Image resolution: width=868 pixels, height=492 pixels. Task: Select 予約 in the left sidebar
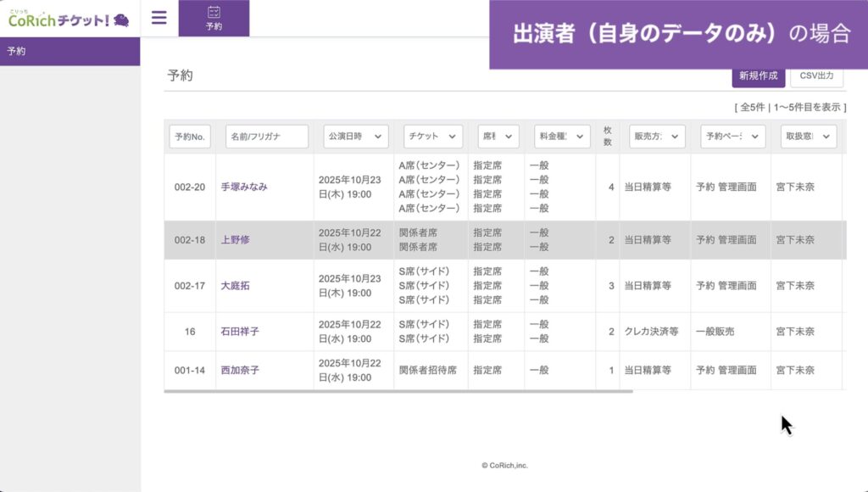click(17, 52)
